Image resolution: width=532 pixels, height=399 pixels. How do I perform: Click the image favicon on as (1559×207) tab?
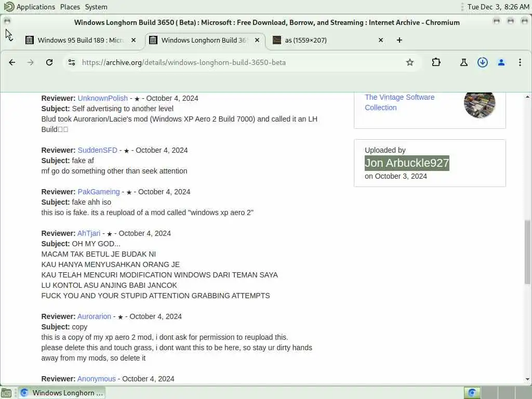[277, 40]
